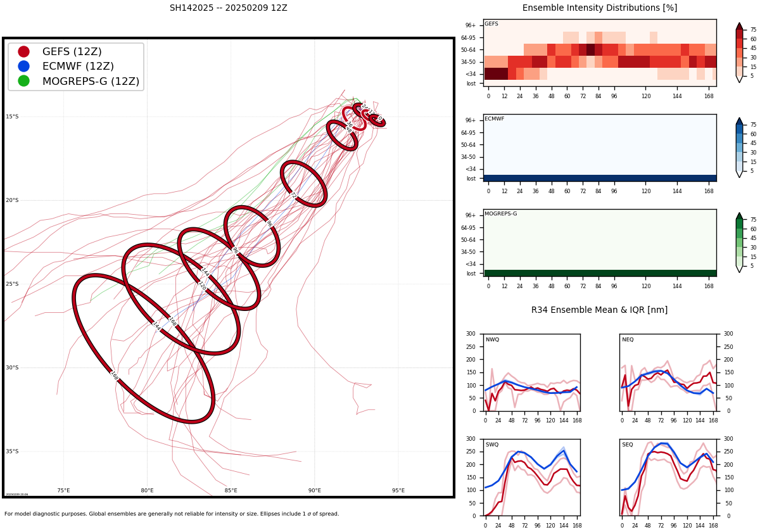Click the "45" tick on the ECMWF colorbar
Screen dimensions: 760x532
coord(753,143)
